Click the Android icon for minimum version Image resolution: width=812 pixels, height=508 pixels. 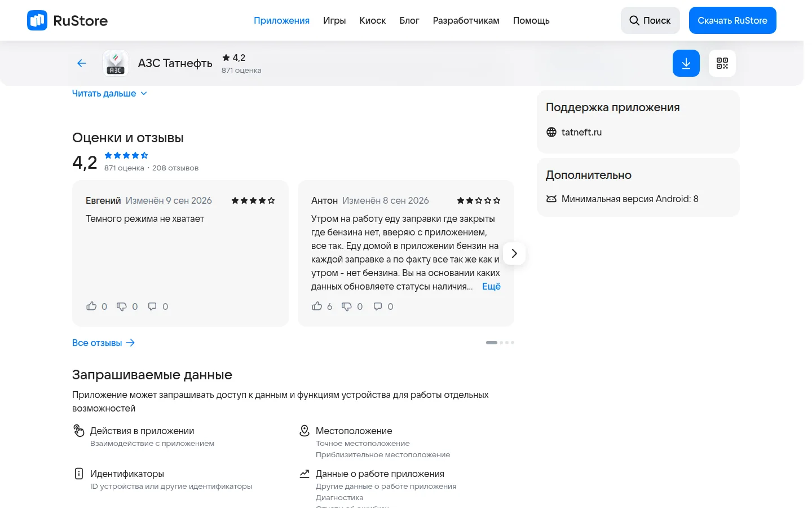click(551, 199)
